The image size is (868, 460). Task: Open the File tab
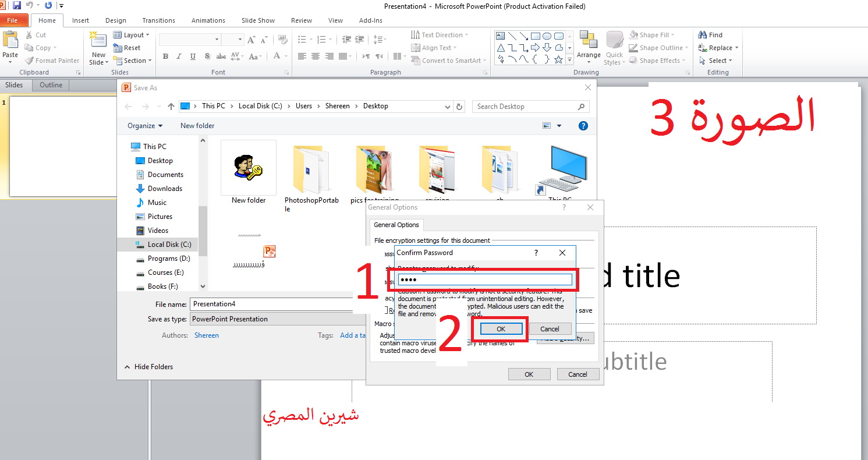[x=13, y=20]
